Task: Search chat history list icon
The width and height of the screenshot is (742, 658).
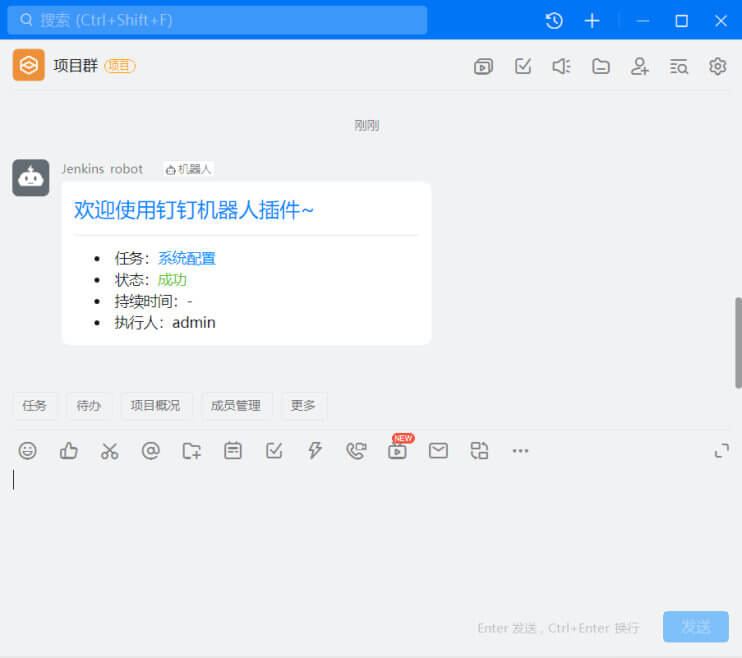Action: (679, 66)
